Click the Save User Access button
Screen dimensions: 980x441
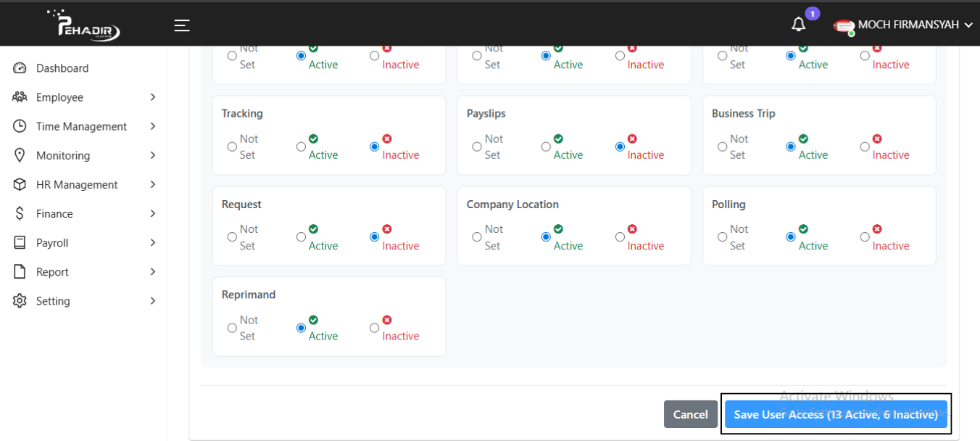[x=836, y=414]
